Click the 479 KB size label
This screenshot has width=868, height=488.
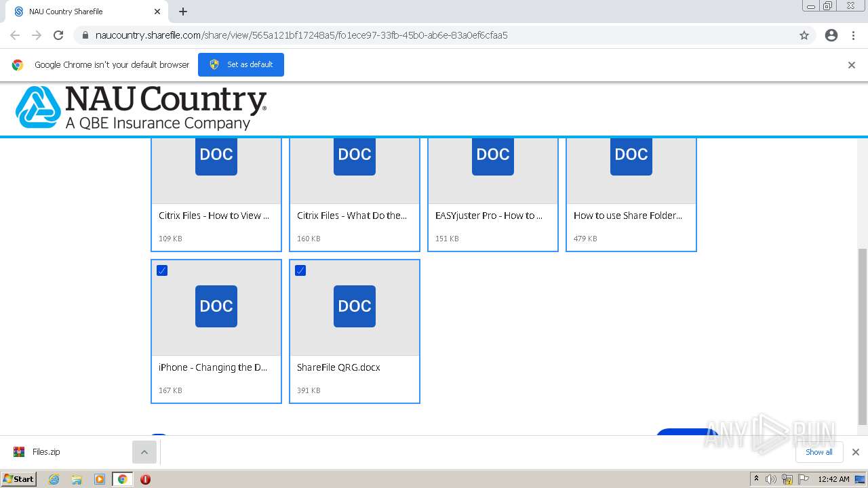tap(585, 239)
